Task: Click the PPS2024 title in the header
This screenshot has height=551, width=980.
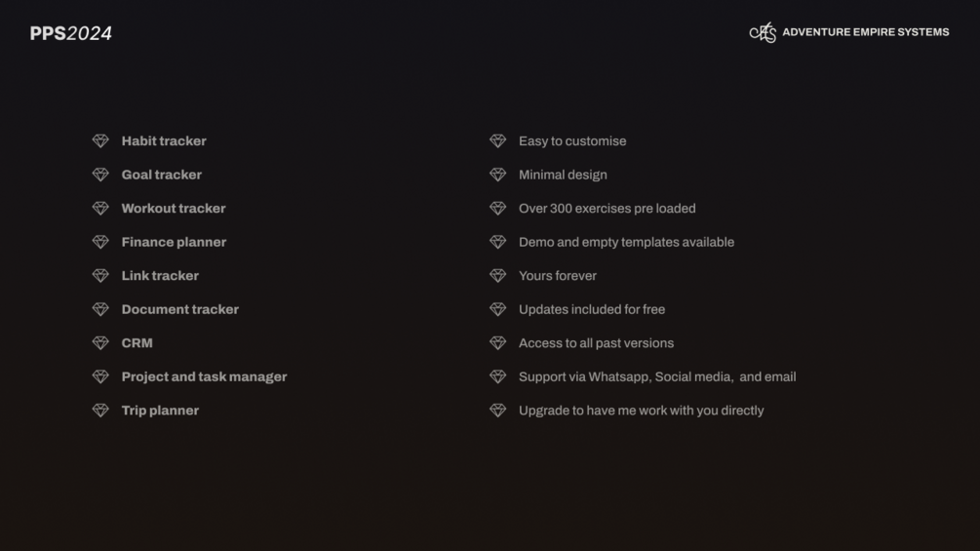Action: 71,34
